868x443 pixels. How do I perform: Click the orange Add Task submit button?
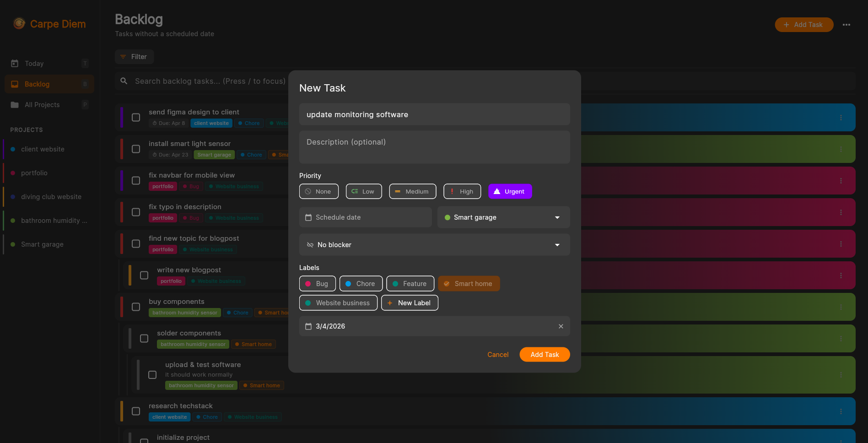click(545, 355)
